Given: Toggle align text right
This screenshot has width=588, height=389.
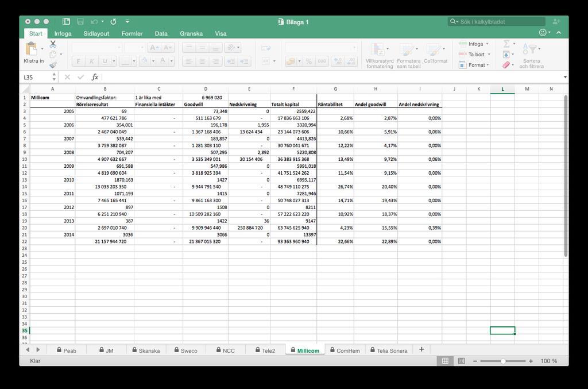Looking at the screenshot, I should [x=216, y=61].
